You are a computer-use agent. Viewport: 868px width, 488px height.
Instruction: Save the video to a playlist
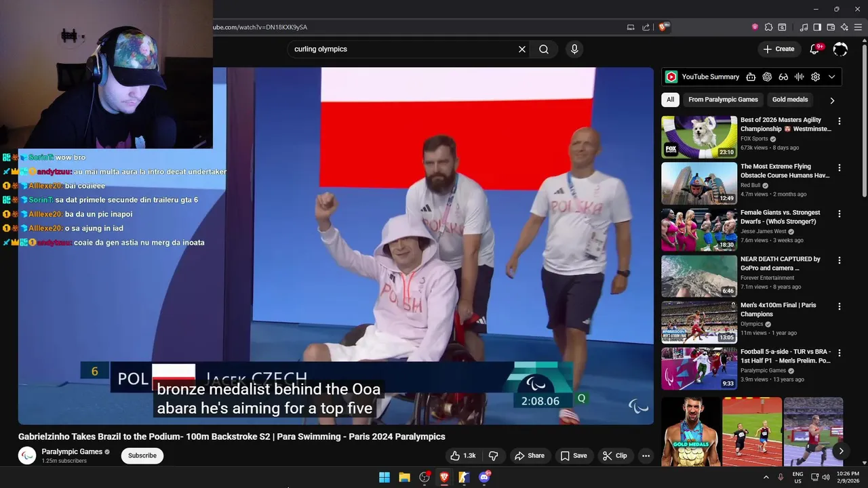574,455
